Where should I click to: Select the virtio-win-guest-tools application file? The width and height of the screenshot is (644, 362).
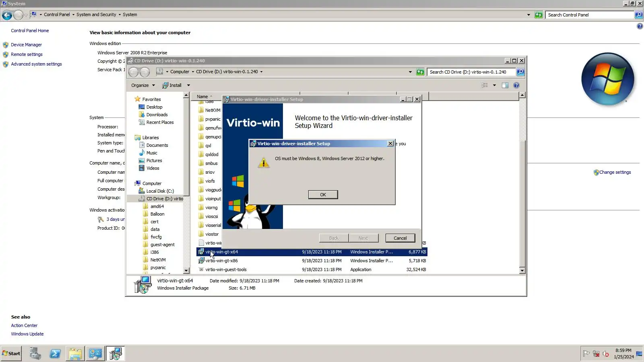[226, 269]
